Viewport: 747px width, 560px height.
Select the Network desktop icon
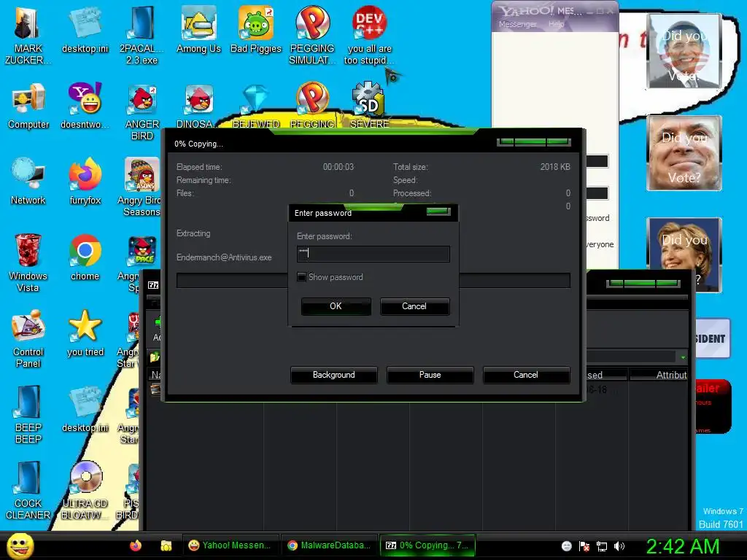pyautogui.click(x=28, y=182)
